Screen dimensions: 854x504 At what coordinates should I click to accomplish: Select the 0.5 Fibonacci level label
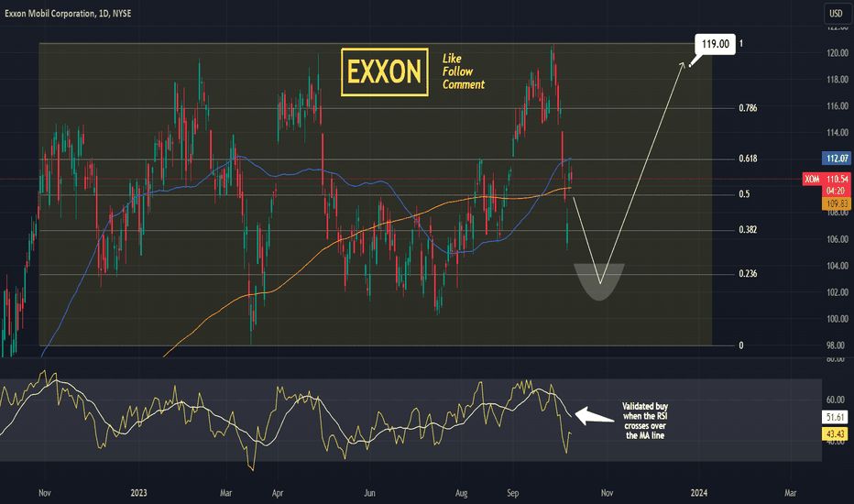coord(744,194)
